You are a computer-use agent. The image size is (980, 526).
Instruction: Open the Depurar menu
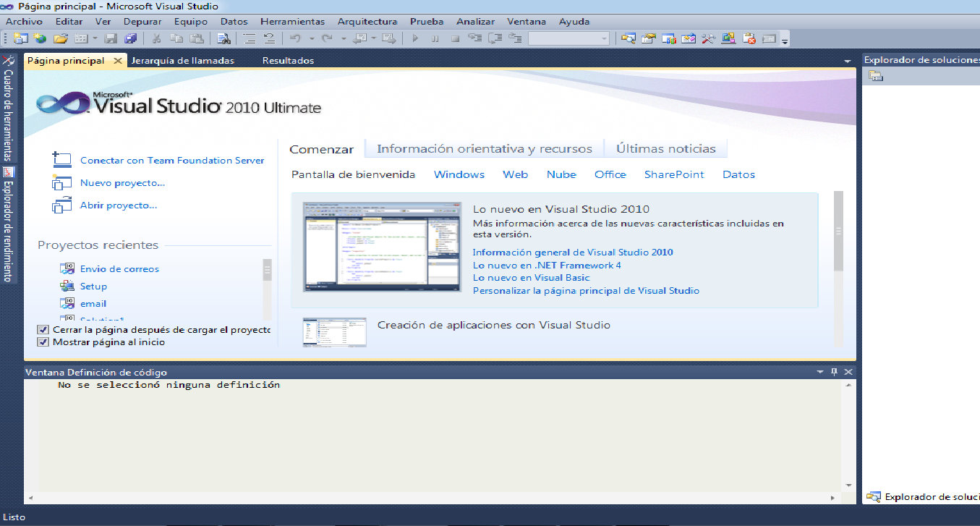[x=142, y=21]
